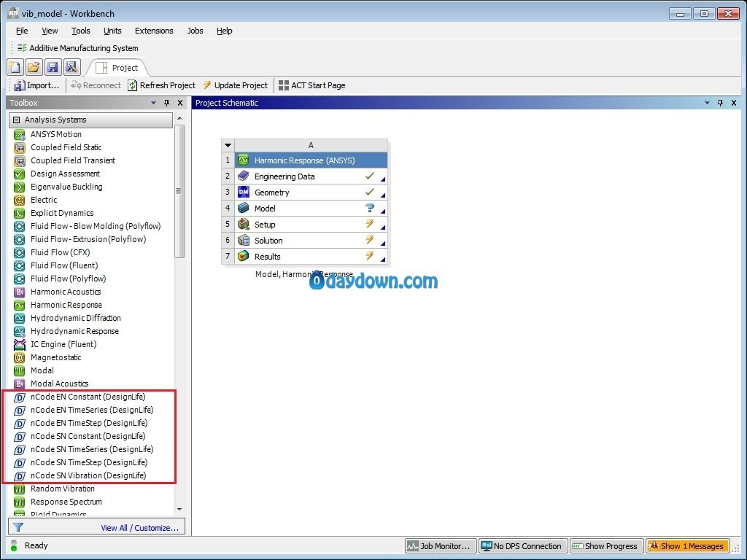Open the Job Monitor
This screenshot has width=747, height=560.
(x=441, y=546)
